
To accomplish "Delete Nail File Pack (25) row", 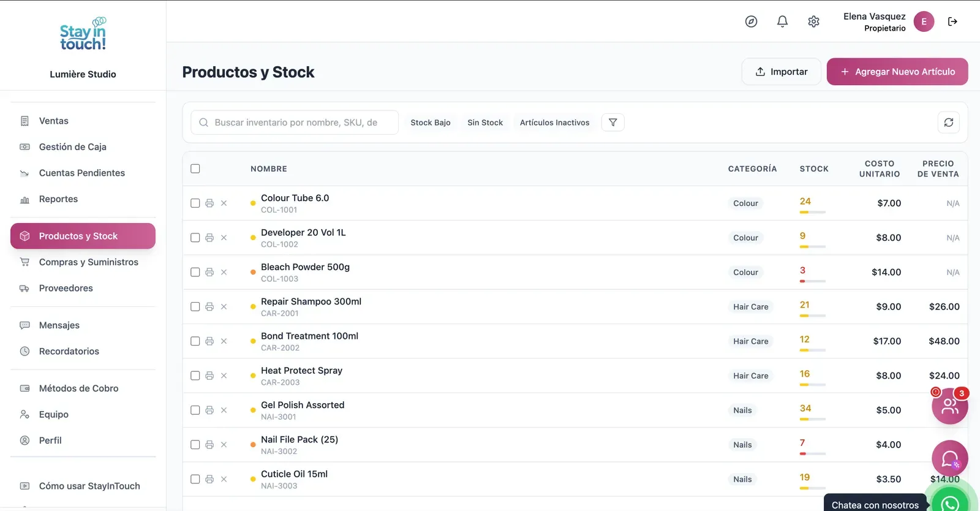I will 224,445.
